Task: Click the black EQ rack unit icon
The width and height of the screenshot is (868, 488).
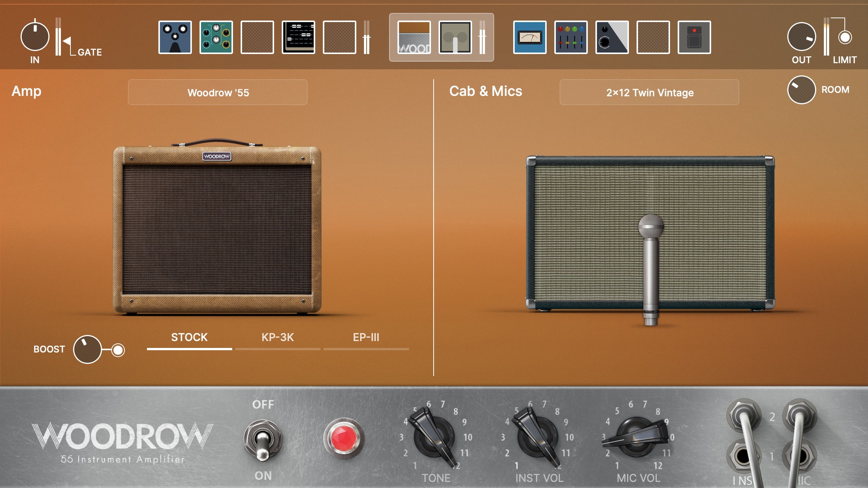Action: pyautogui.click(x=298, y=37)
